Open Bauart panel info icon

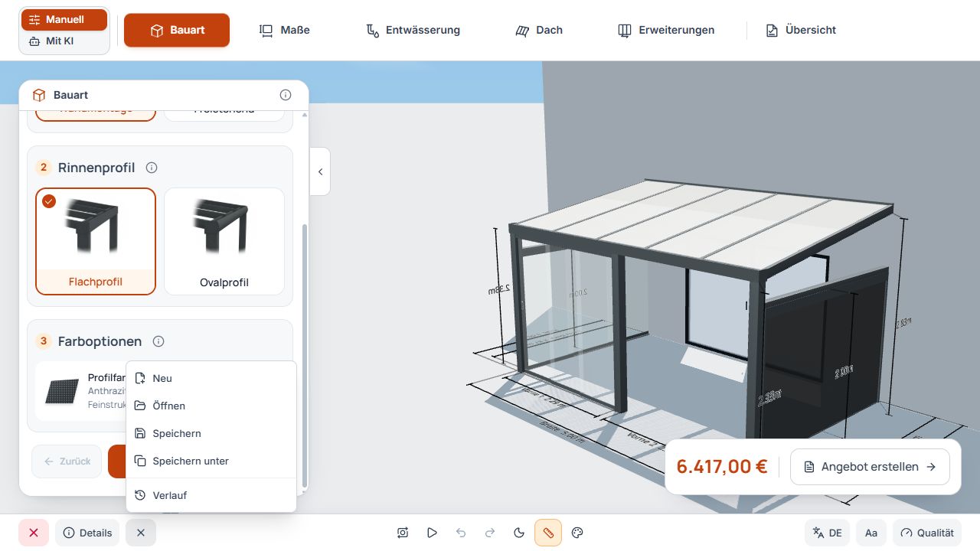point(286,95)
